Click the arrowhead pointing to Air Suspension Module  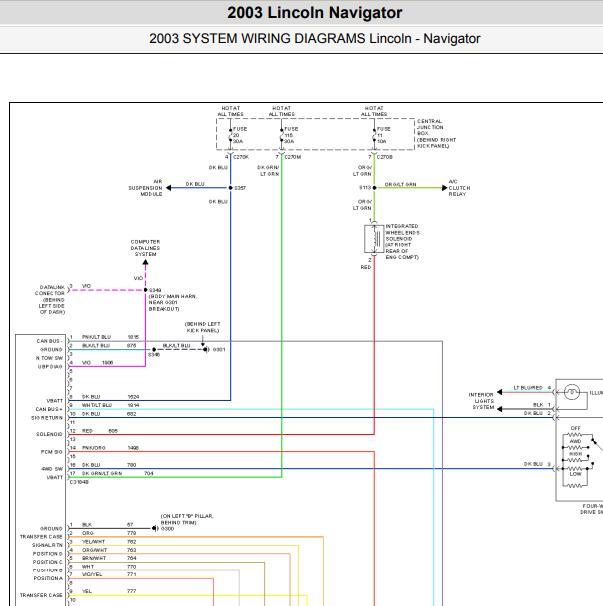pyautogui.click(x=169, y=188)
